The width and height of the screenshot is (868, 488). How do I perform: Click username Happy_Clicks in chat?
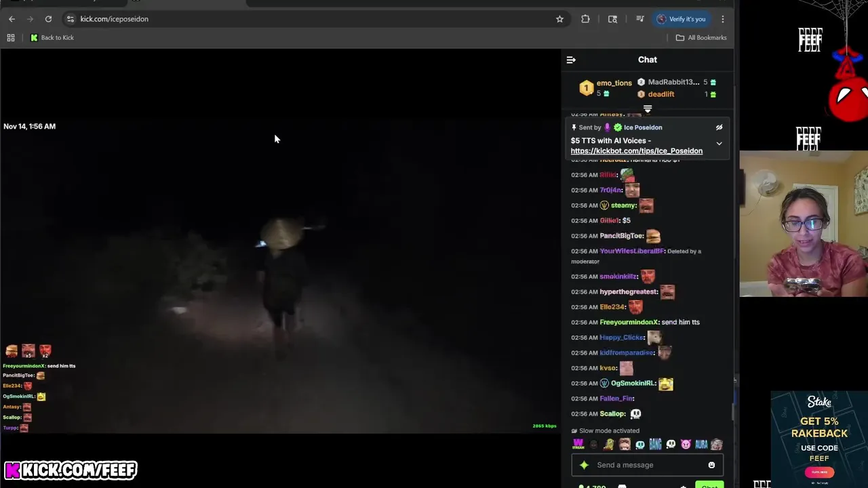pos(622,338)
